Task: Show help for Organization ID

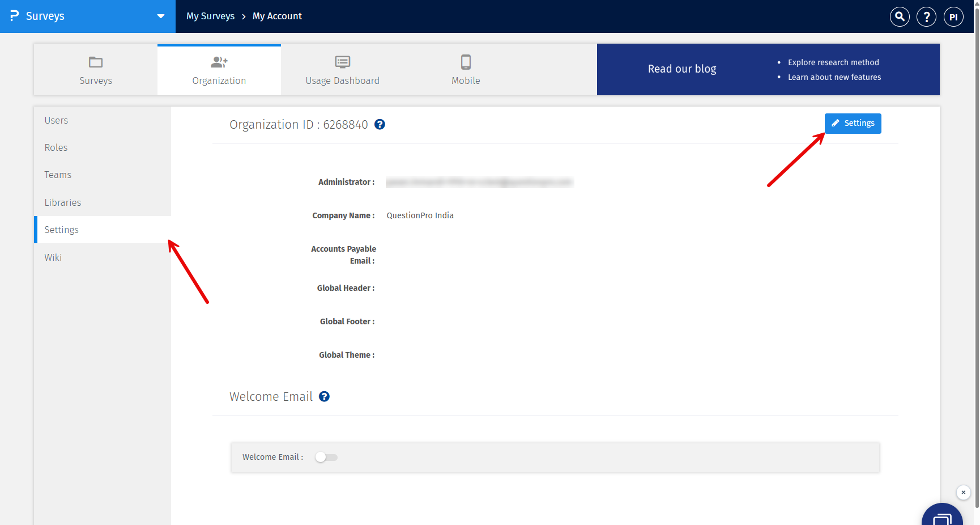Action: (380, 124)
